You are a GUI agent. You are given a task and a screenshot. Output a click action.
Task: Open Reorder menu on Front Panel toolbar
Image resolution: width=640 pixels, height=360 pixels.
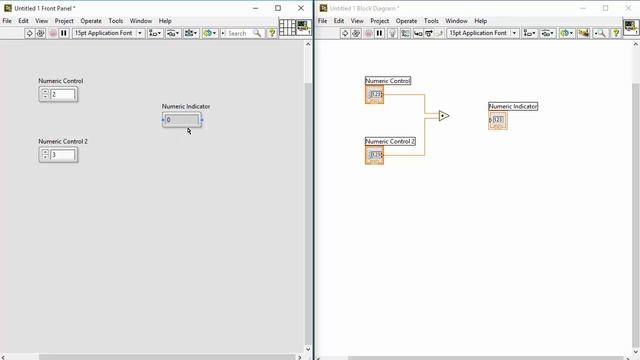point(210,33)
